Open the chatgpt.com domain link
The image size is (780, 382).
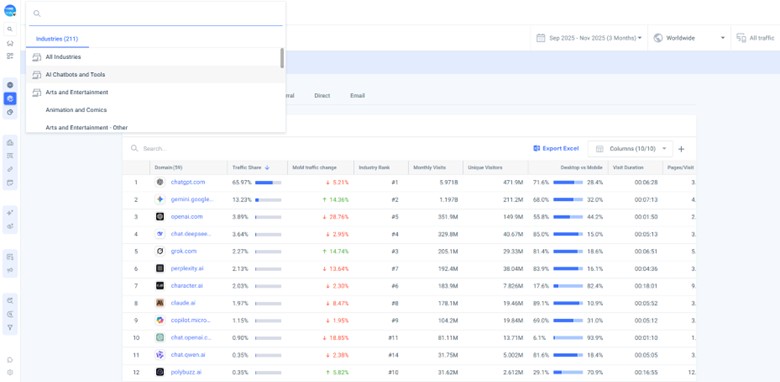click(188, 182)
